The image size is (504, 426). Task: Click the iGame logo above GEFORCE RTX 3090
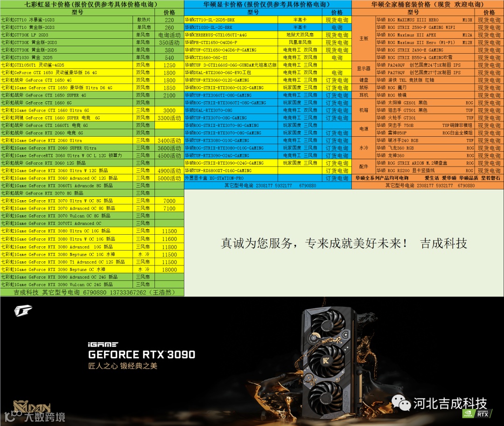click(103, 344)
